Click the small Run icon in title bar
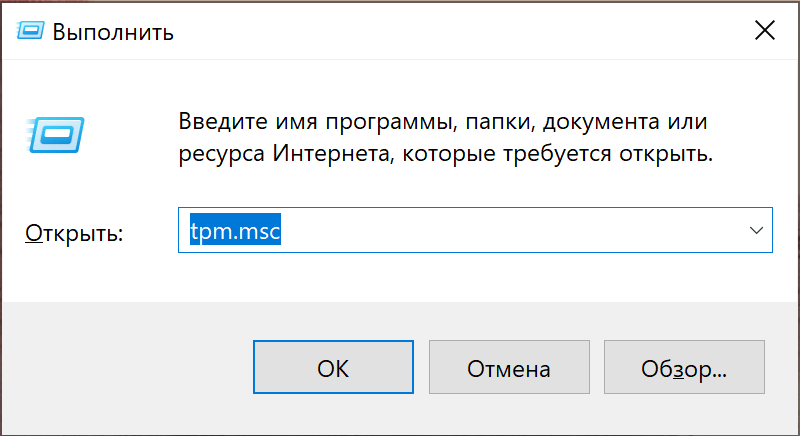The height and width of the screenshot is (436, 800). (28, 31)
